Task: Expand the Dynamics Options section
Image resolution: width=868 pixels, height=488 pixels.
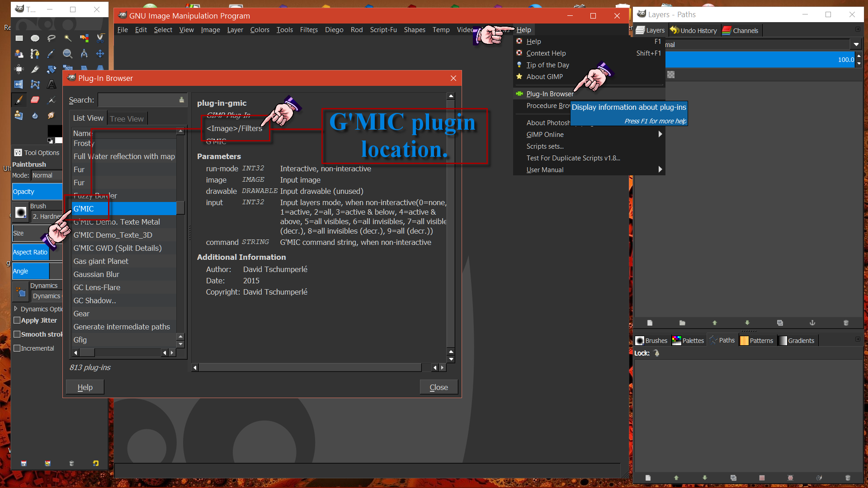Action: tap(16, 309)
